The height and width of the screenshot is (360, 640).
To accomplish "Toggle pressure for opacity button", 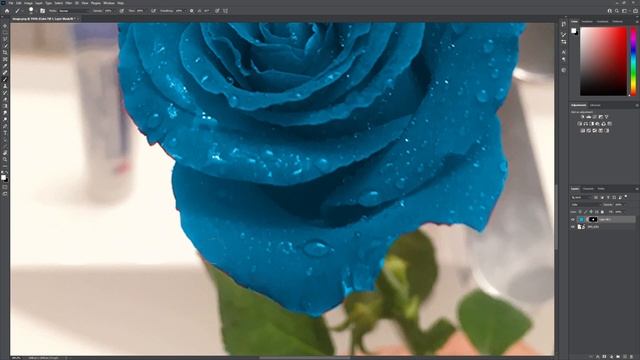I will point(122,11).
